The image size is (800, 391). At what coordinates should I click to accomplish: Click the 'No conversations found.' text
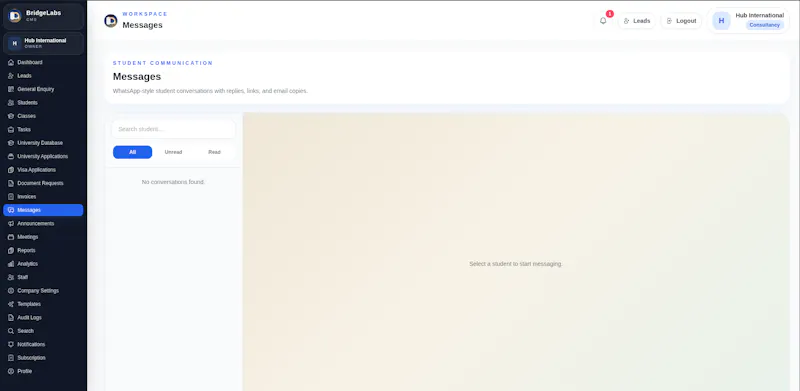click(x=173, y=182)
